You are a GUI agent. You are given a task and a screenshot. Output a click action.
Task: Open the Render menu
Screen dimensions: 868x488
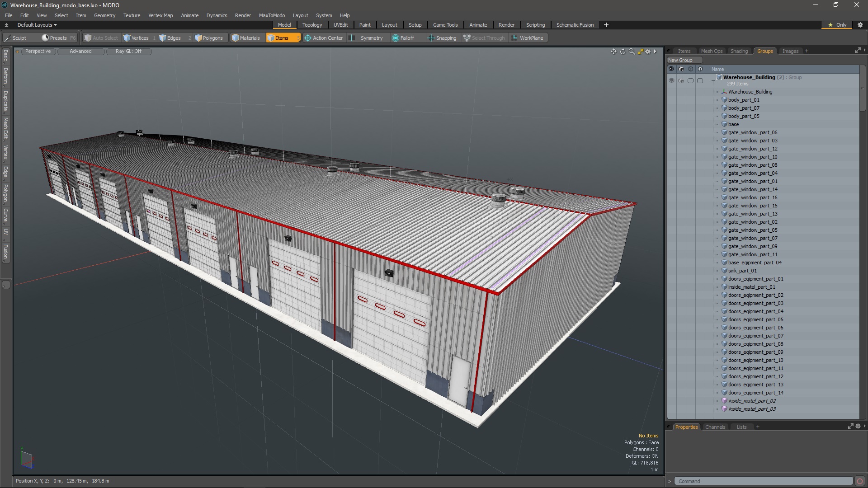pyautogui.click(x=243, y=15)
